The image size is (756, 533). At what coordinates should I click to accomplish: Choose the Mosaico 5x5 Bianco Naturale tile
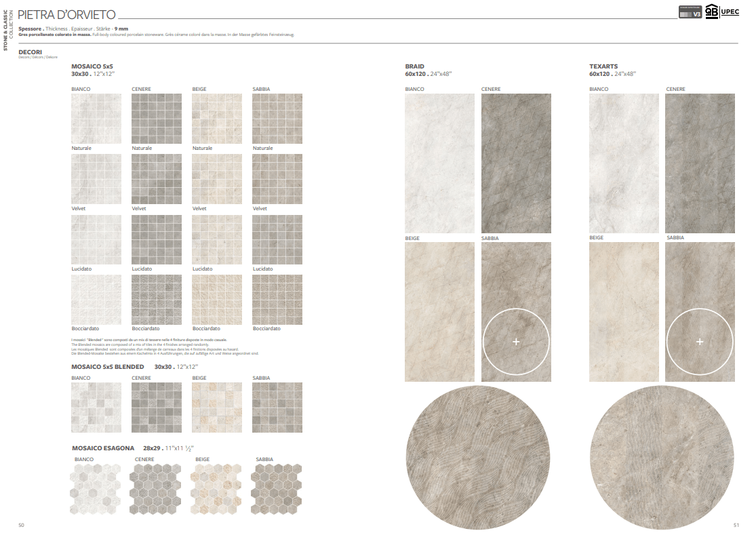click(96, 119)
